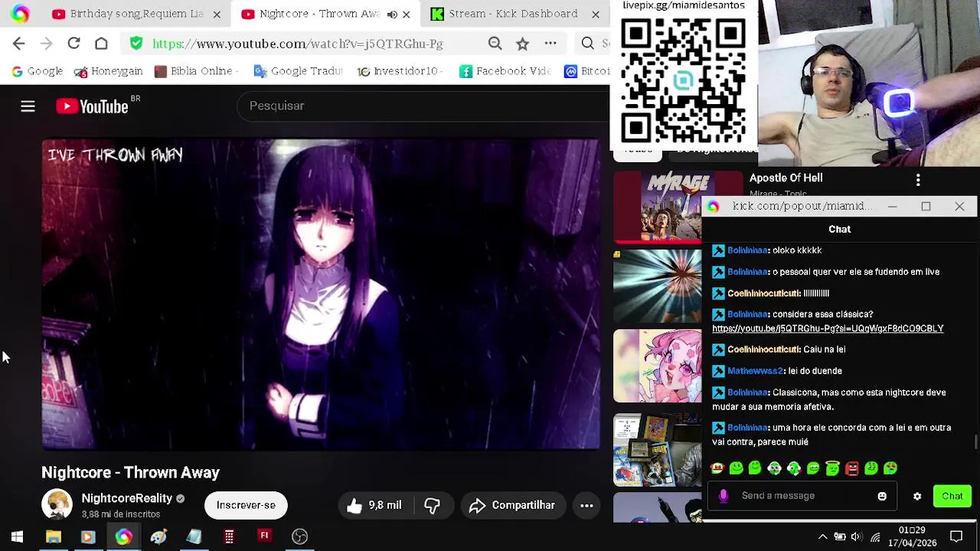Click the chat scrollbar in Kick popout
Viewport: 980px width, 551px height.
pyautogui.click(x=975, y=442)
